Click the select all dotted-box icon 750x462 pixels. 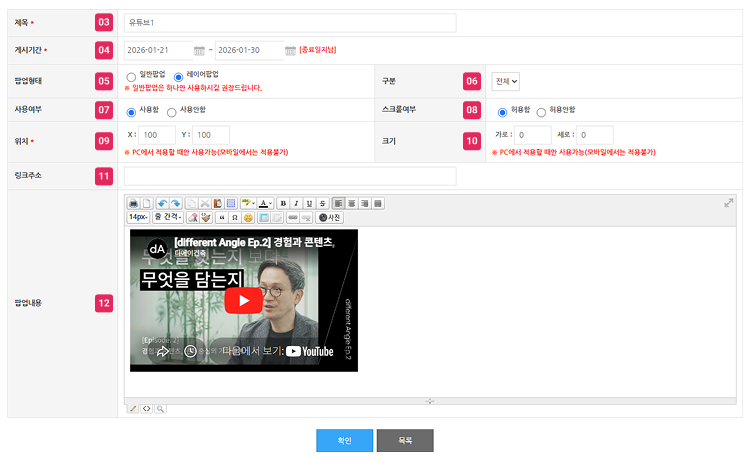click(x=231, y=204)
